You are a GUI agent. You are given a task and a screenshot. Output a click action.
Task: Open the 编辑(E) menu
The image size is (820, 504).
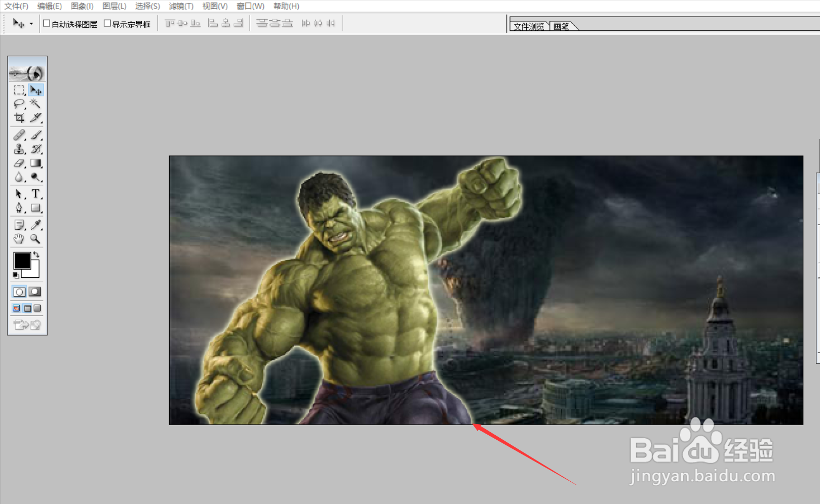point(50,6)
